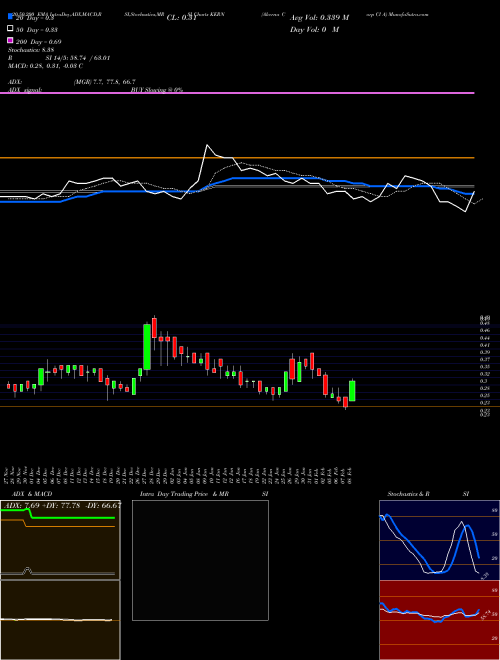The width and height of the screenshot is (500, 660).
Task: Click the 'CL: 0.31' closing price text
Action: 181,18
